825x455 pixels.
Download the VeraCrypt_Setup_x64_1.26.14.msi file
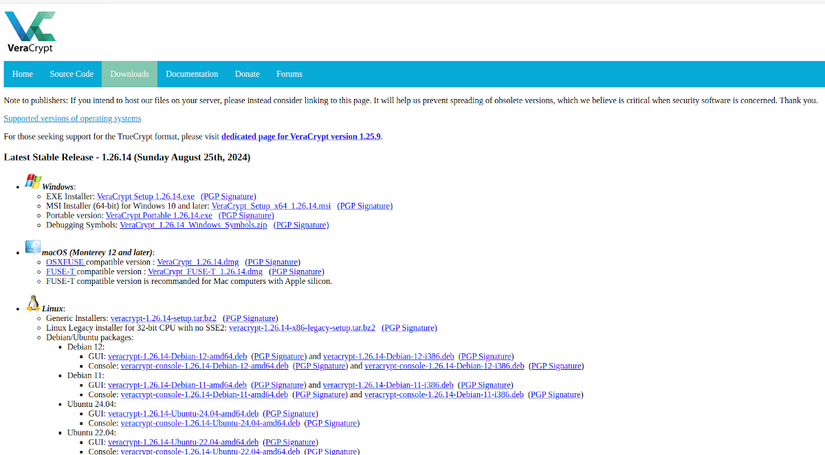271,206
